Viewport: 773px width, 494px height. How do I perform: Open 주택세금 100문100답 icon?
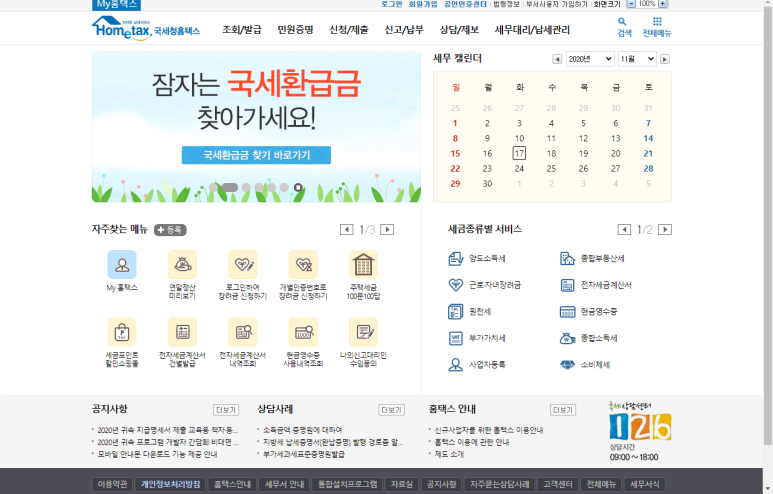pyautogui.click(x=363, y=265)
